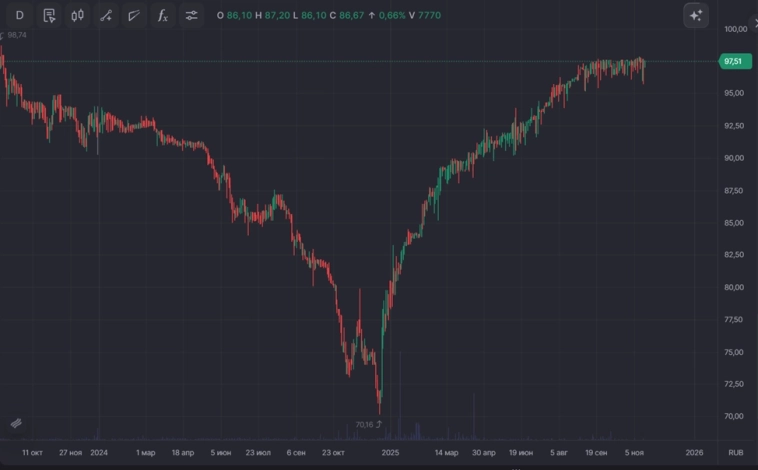
Task: Click the 98,74 highest price marker
Action: [x=15, y=35]
